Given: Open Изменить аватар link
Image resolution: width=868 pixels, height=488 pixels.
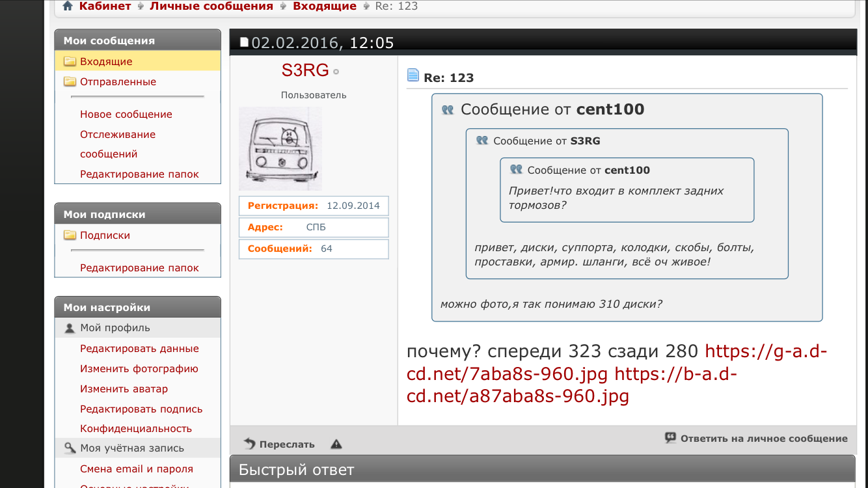Looking at the screenshot, I should click(x=124, y=389).
